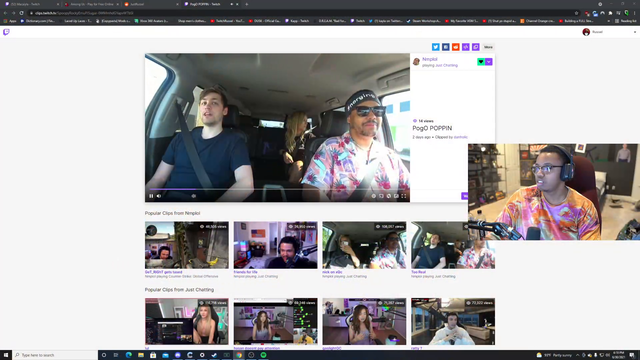Viewport: 640px width, 360px height.
Task: Open the fourth Just Chatting popular clip thumbnail
Action: point(453,321)
